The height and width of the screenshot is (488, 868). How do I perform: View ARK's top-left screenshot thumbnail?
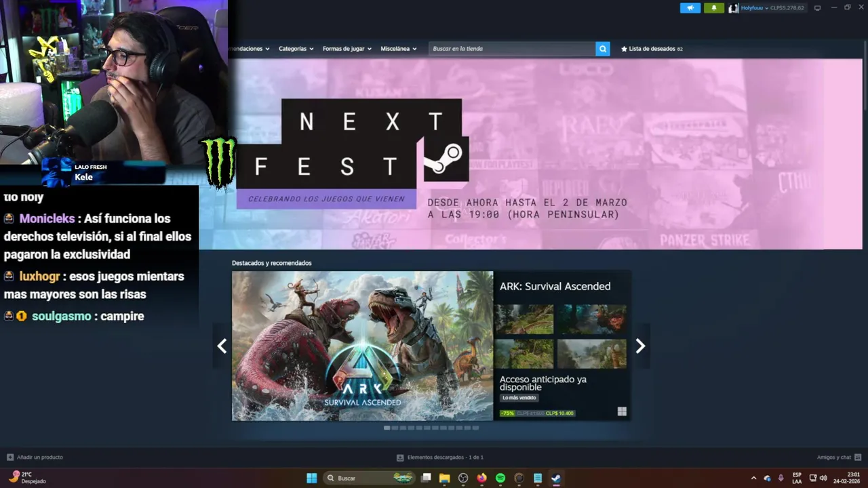[524, 319]
